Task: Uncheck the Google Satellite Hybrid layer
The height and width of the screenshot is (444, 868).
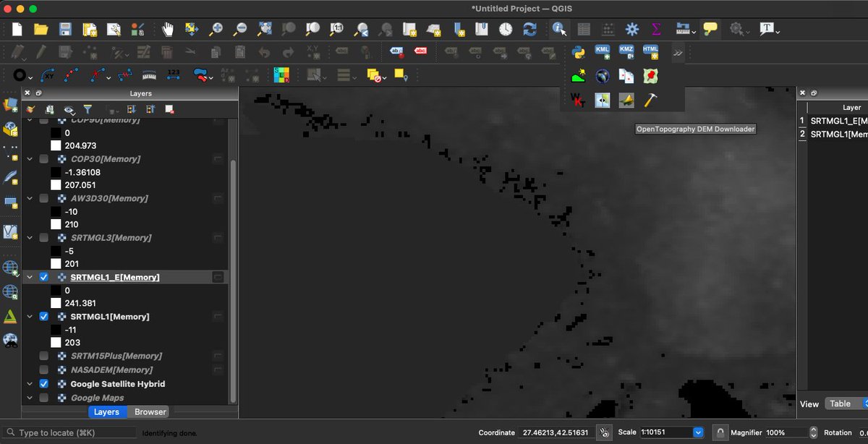Action: pyautogui.click(x=44, y=384)
